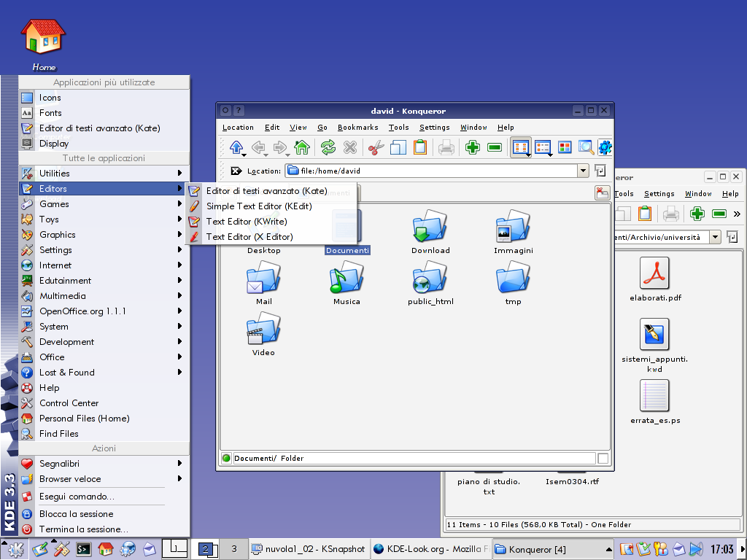Click the Up arrow in david Konqueror toolbar
This screenshot has height=560, width=747.
point(236,147)
